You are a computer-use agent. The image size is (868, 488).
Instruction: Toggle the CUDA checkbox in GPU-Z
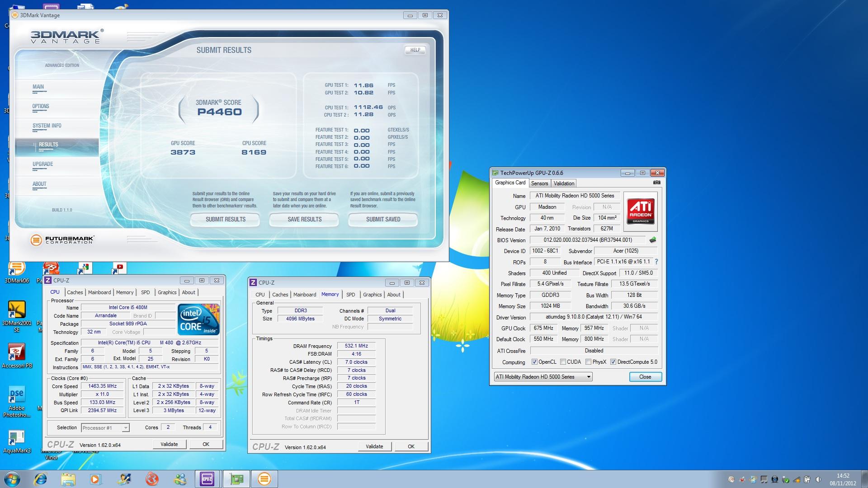click(563, 362)
